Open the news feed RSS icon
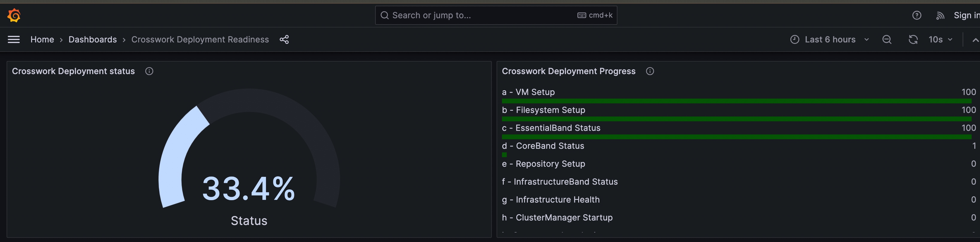980x242 pixels. [x=940, y=16]
